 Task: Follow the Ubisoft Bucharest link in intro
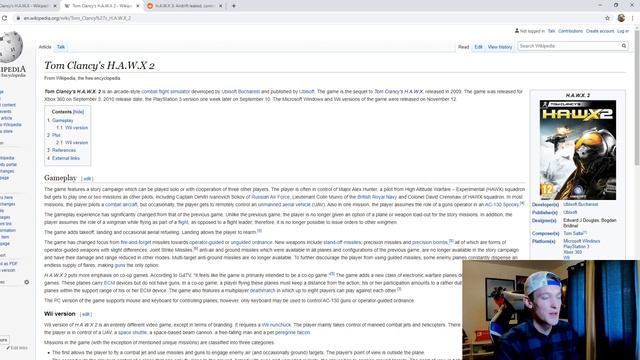coord(240,91)
